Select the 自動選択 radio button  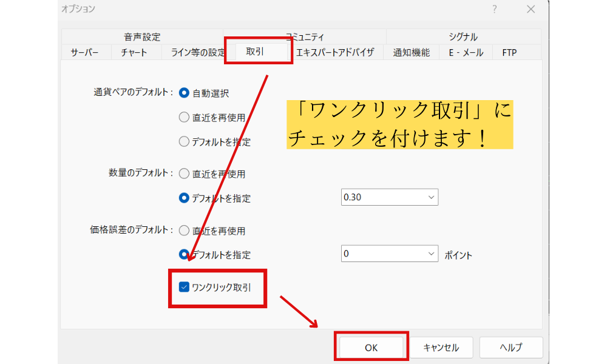tap(185, 93)
